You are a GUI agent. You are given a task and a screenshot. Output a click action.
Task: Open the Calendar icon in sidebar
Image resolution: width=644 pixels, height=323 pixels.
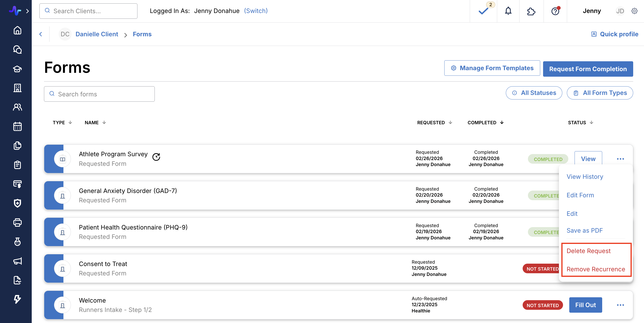pos(17,126)
